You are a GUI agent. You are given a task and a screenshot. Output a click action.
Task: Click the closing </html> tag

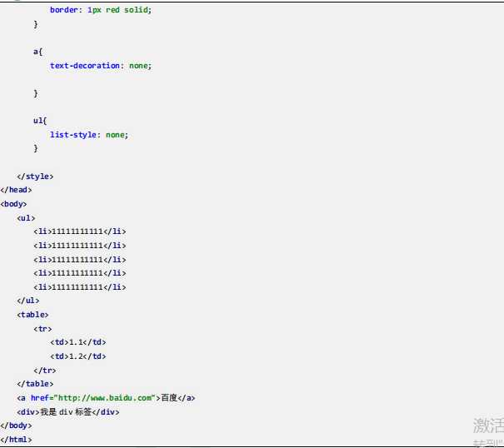pyautogui.click(x=16, y=440)
